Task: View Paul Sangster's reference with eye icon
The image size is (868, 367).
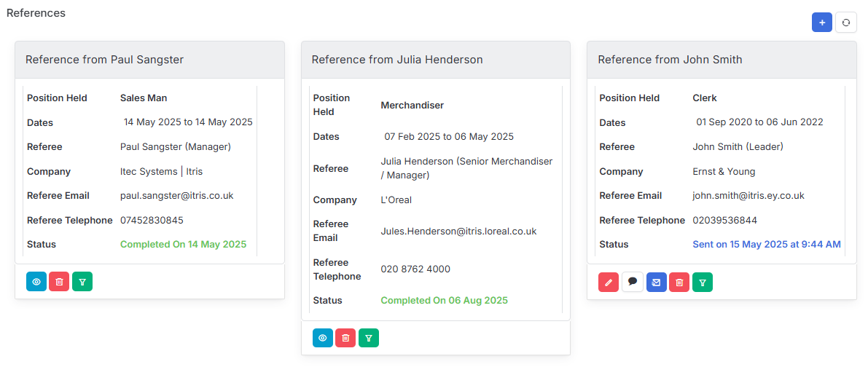Action: pos(36,282)
